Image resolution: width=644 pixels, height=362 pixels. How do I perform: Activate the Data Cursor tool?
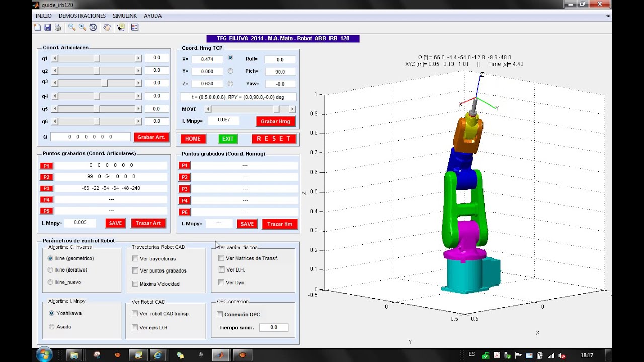[x=121, y=27]
